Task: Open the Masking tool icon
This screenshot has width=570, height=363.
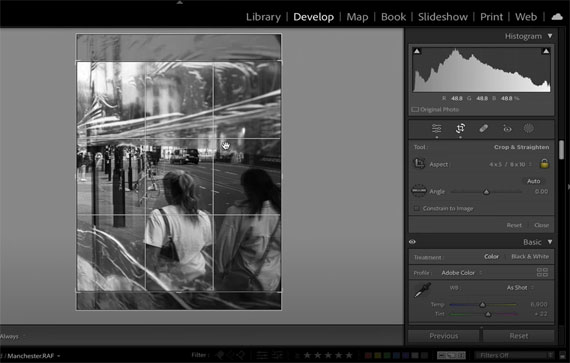Action: [x=529, y=128]
